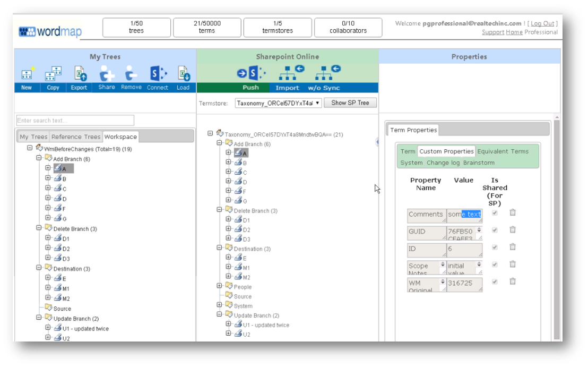Click the Push to SharePoint icon

pos(251,73)
